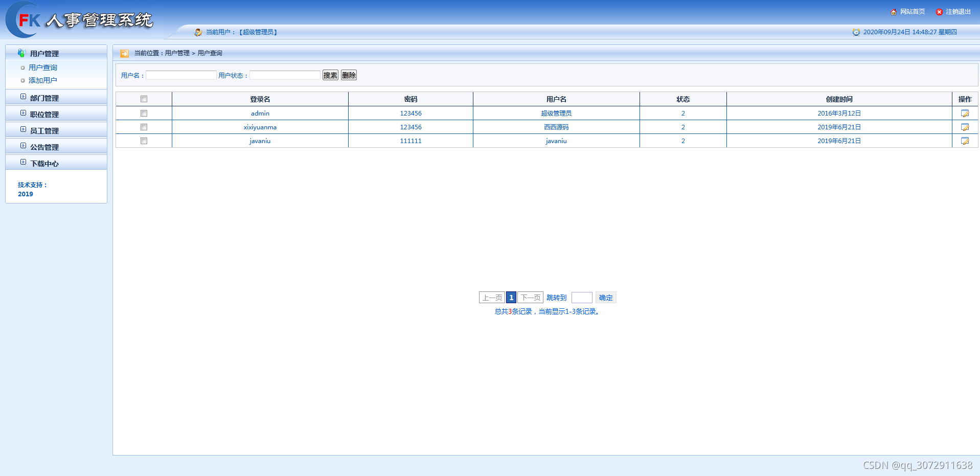Collapse the 用户管理 section header

tap(56, 53)
